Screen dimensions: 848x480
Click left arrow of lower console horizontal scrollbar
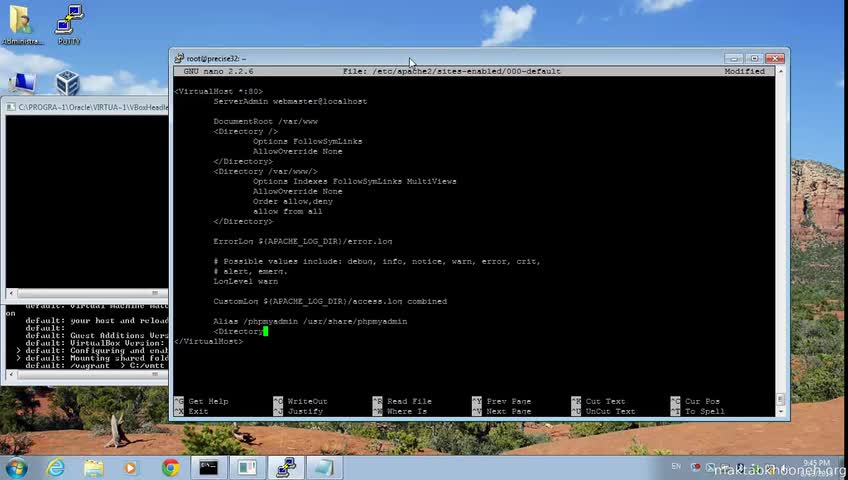point(11,374)
